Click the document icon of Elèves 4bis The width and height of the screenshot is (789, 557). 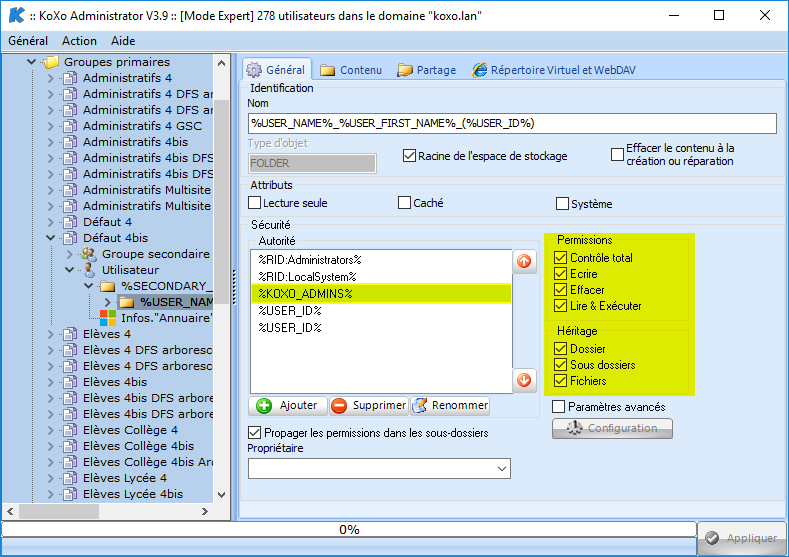click(70, 382)
